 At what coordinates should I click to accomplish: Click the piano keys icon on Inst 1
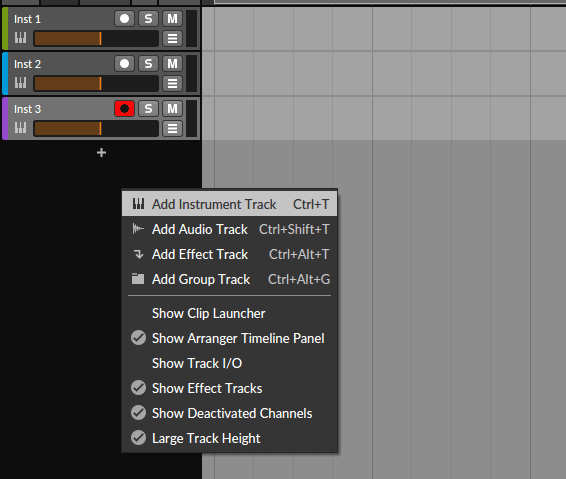pyautogui.click(x=21, y=38)
